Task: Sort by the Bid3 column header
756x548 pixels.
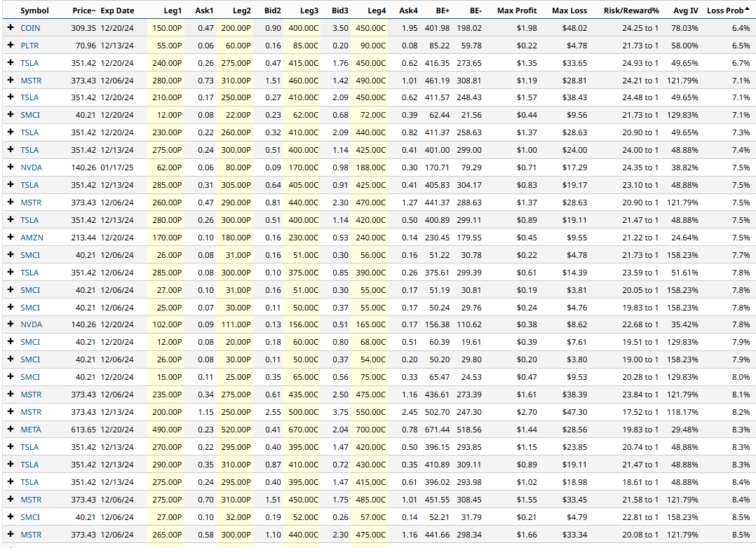Action: (340, 11)
